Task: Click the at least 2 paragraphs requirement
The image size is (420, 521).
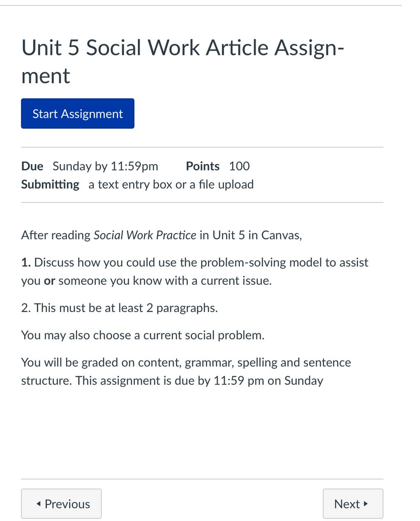Action: click(119, 308)
